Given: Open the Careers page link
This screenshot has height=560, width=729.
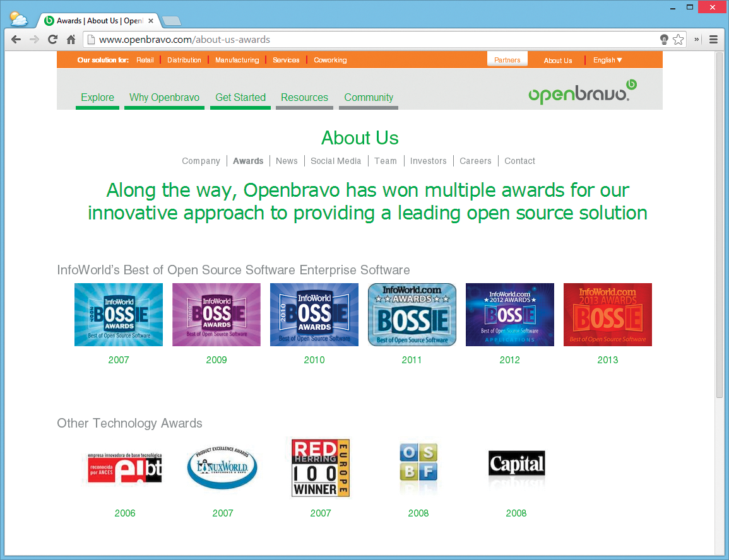Looking at the screenshot, I should point(475,161).
